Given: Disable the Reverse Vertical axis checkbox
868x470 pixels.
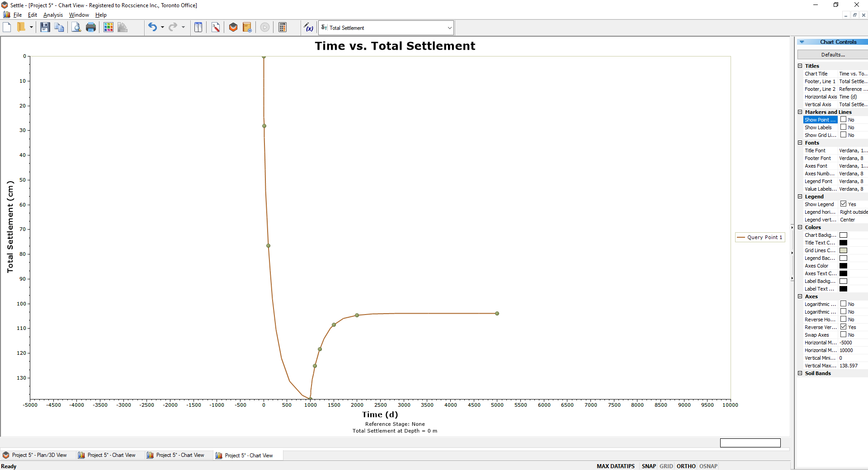Looking at the screenshot, I should click(x=844, y=327).
